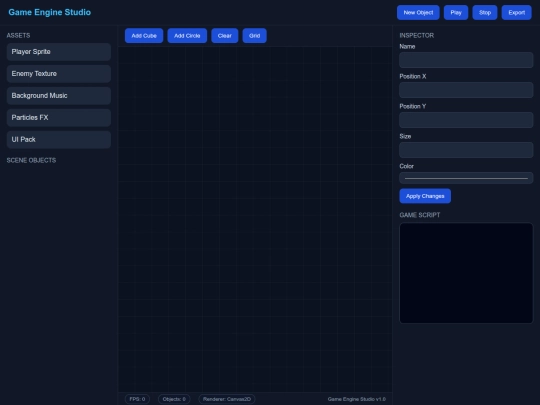540x405 pixels.
Task: Click the New Object button
Action: pyautogui.click(x=418, y=12)
